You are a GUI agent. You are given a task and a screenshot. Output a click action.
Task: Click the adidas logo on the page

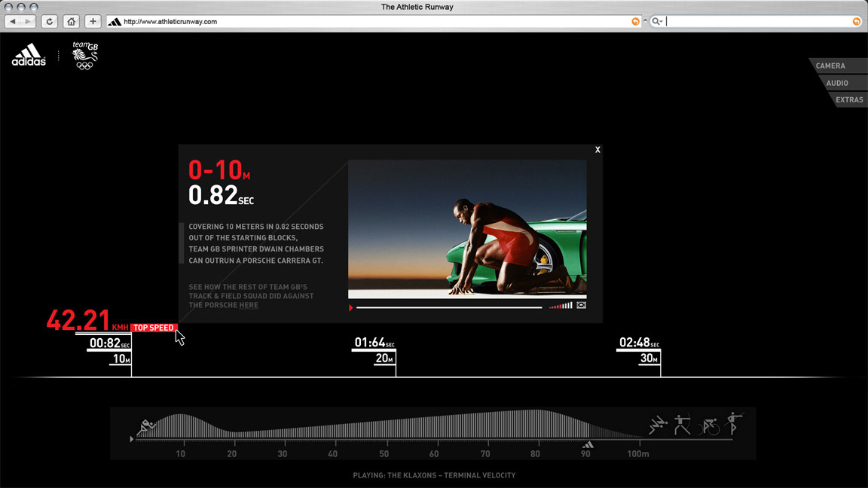pyautogui.click(x=29, y=55)
